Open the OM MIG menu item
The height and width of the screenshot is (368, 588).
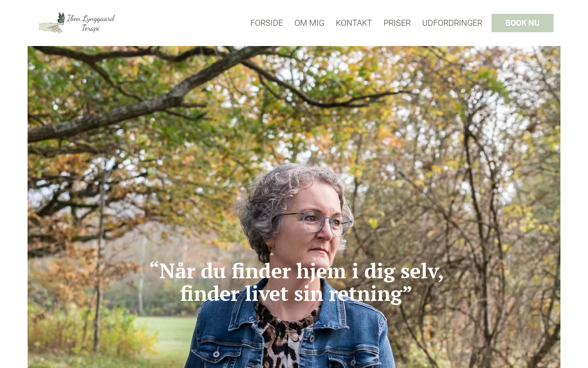coord(309,23)
